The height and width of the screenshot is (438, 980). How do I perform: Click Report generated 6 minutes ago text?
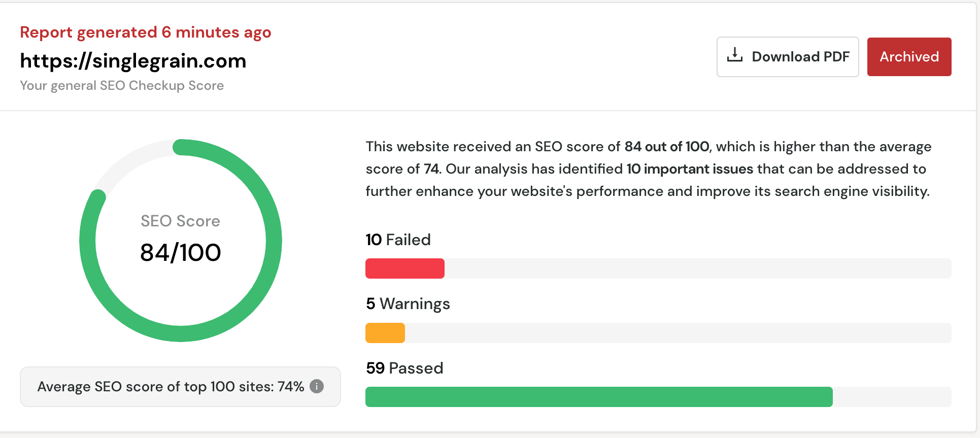(145, 32)
